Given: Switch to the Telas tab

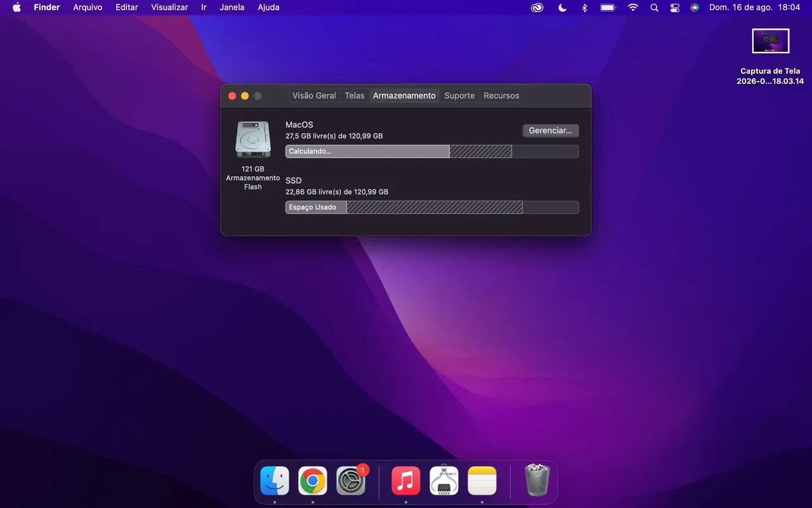Looking at the screenshot, I should (355, 96).
